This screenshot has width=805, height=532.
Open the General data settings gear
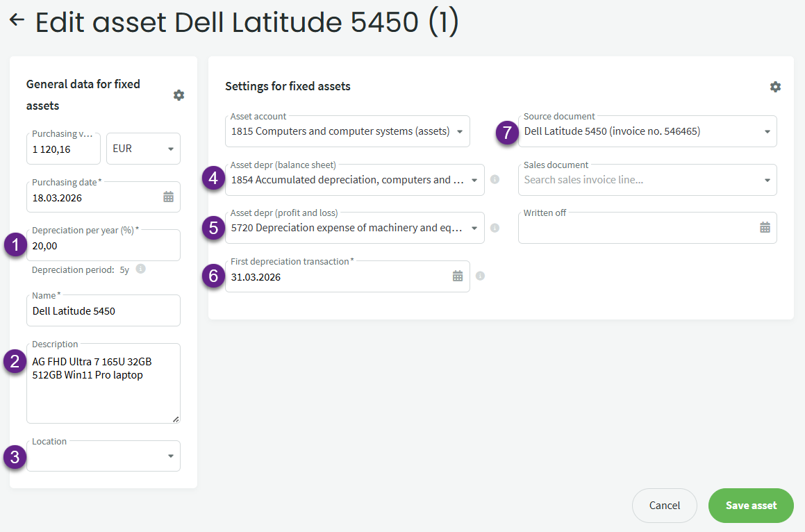pos(179,95)
